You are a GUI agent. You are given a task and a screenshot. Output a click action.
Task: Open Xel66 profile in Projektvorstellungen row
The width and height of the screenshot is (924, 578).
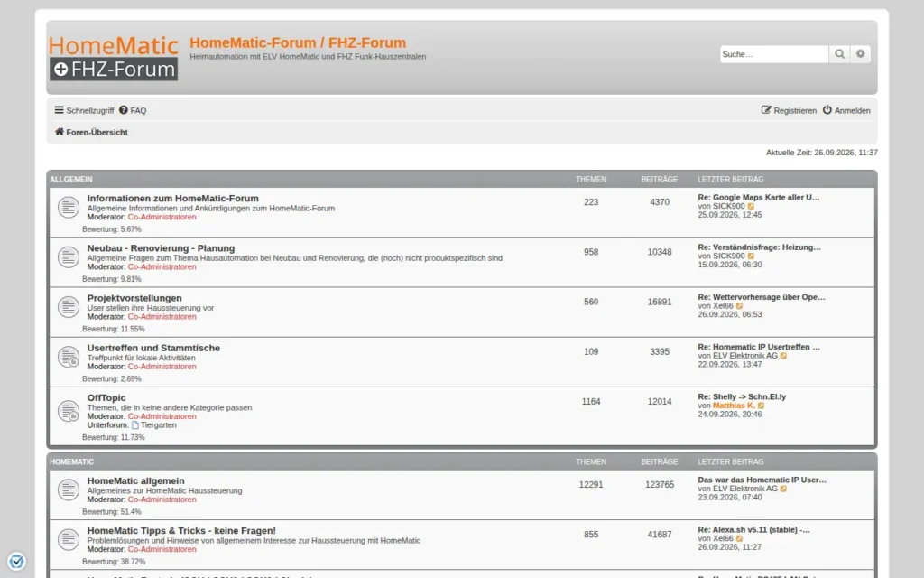723,306
